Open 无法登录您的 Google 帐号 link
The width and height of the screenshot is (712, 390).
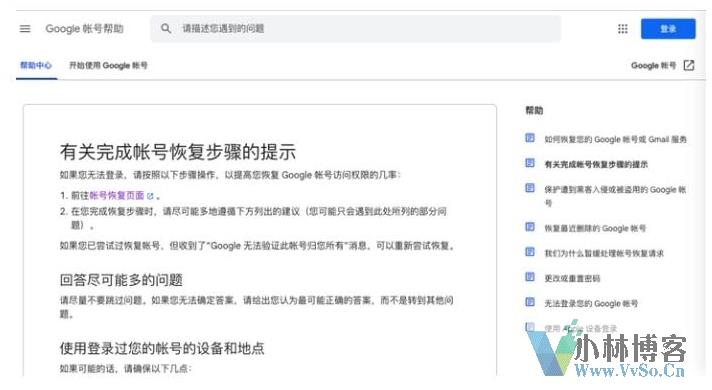591,303
